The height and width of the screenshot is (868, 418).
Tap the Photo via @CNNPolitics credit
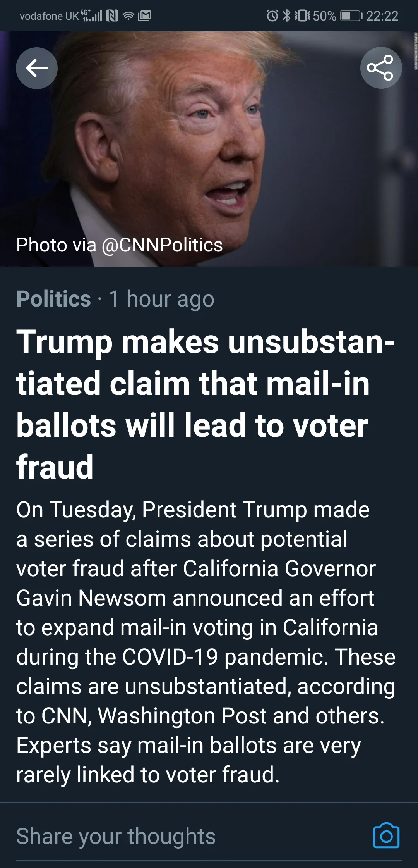coord(120,245)
